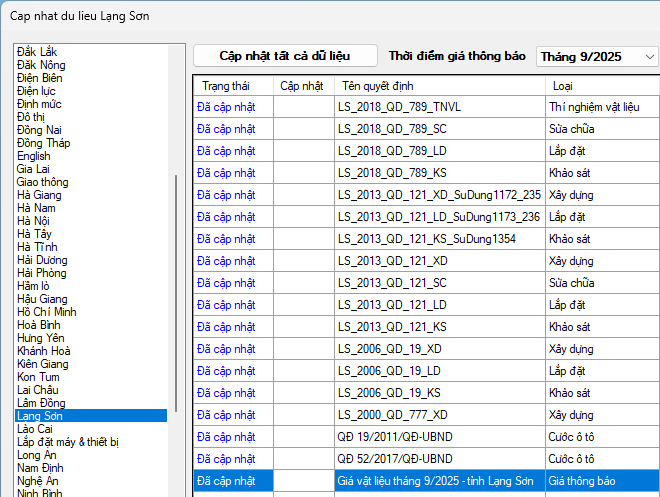Select 'English' in the sidebar list
The height and width of the screenshot is (497, 660).
pos(34,156)
